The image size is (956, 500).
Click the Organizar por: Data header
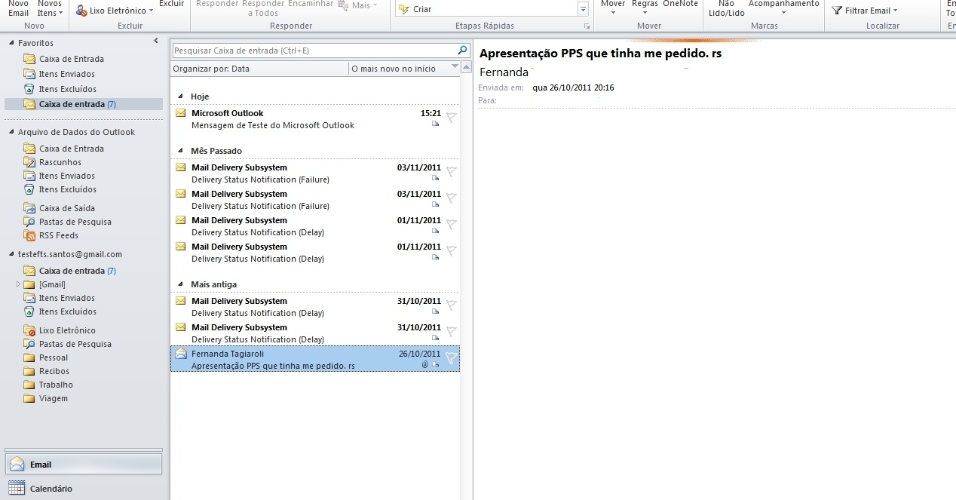pos(211,69)
